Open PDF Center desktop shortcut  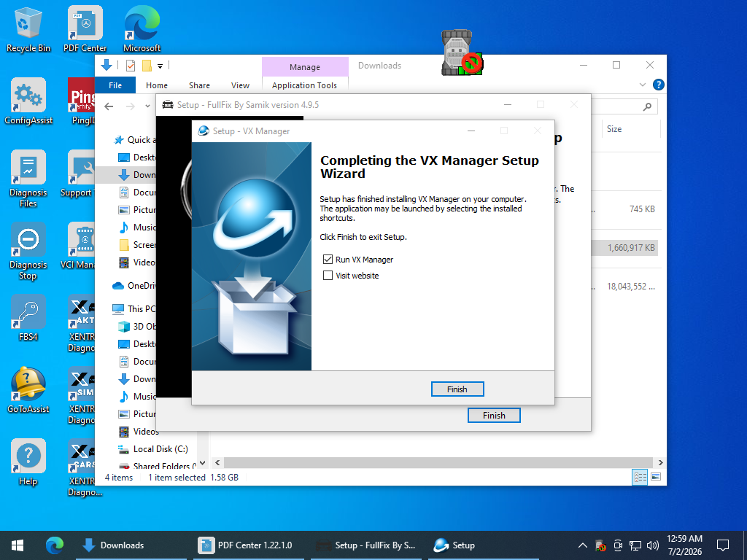tap(85, 28)
